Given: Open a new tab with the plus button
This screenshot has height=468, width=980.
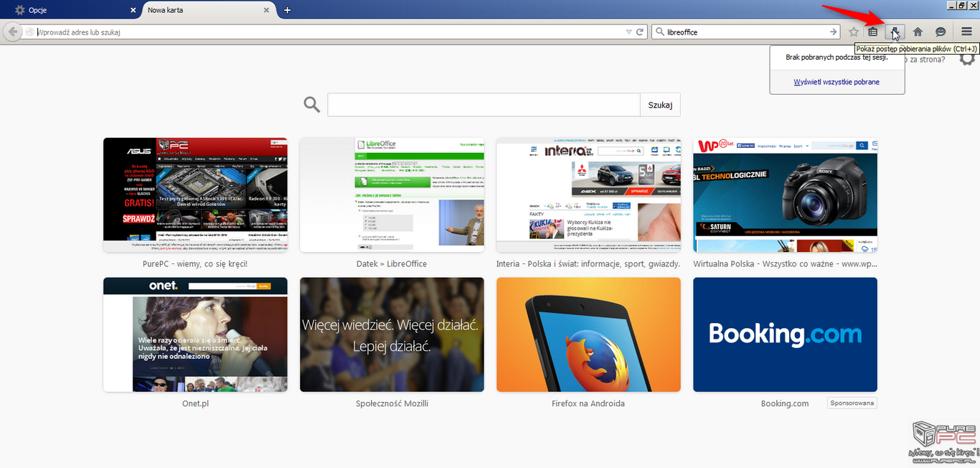Looking at the screenshot, I should [x=287, y=10].
